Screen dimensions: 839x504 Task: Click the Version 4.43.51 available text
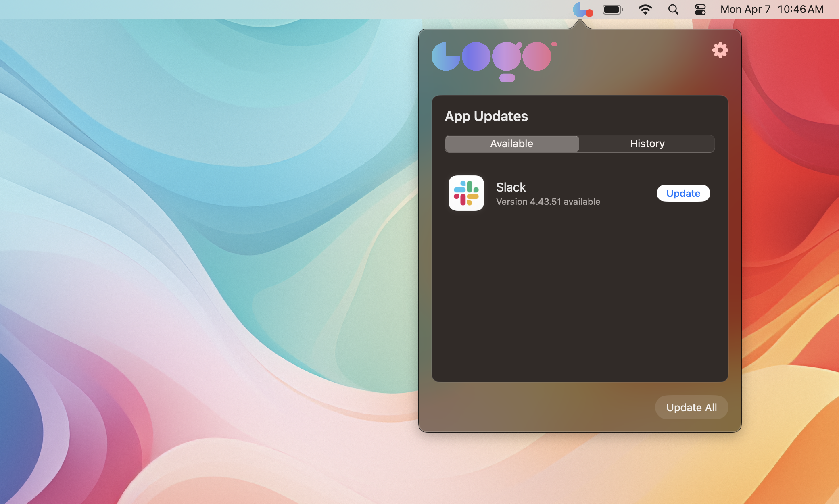[548, 202]
